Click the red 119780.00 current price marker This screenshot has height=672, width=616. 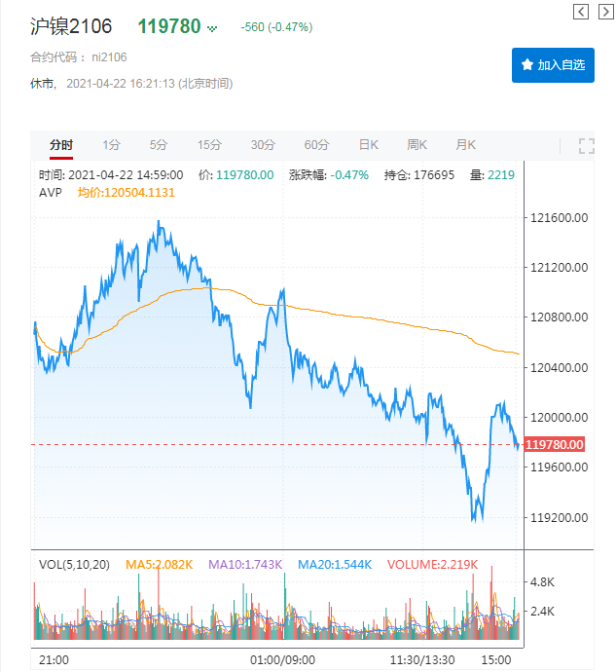(x=554, y=445)
